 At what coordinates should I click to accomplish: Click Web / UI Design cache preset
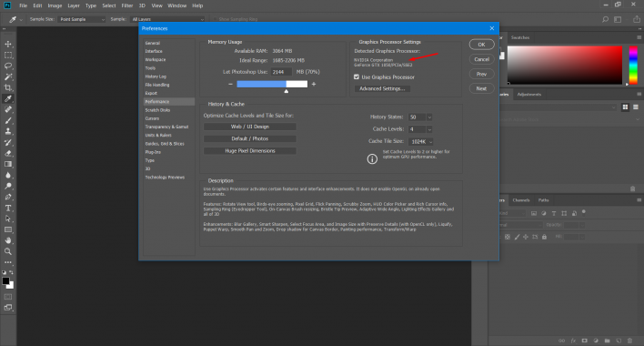coord(250,127)
